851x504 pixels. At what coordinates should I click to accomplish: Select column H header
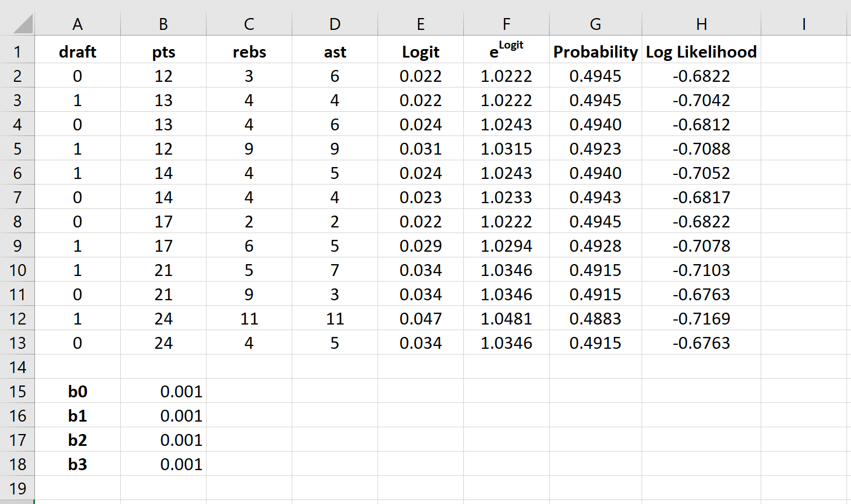701,24
